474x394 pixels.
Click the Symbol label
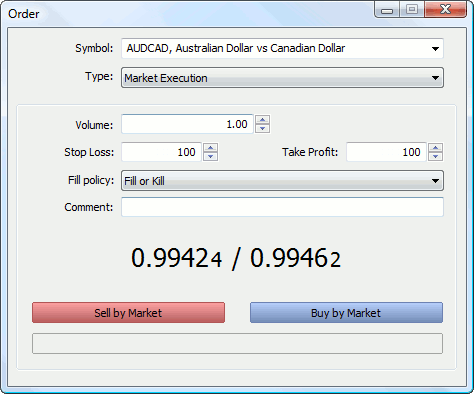tap(94, 48)
